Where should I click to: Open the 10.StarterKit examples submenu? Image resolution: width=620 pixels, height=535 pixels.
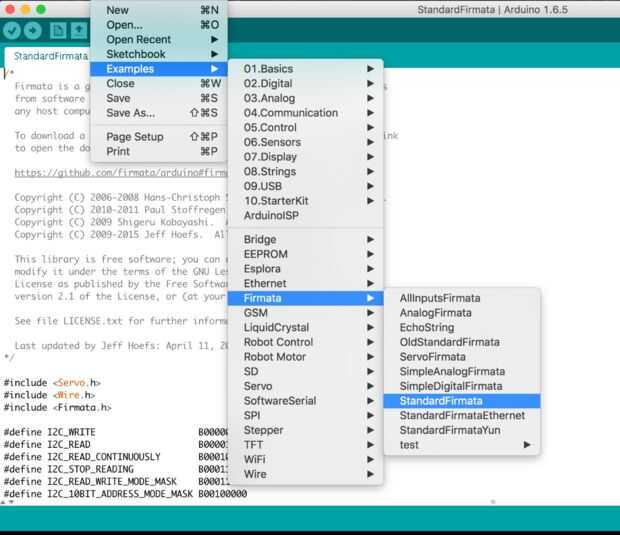tap(305, 200)
